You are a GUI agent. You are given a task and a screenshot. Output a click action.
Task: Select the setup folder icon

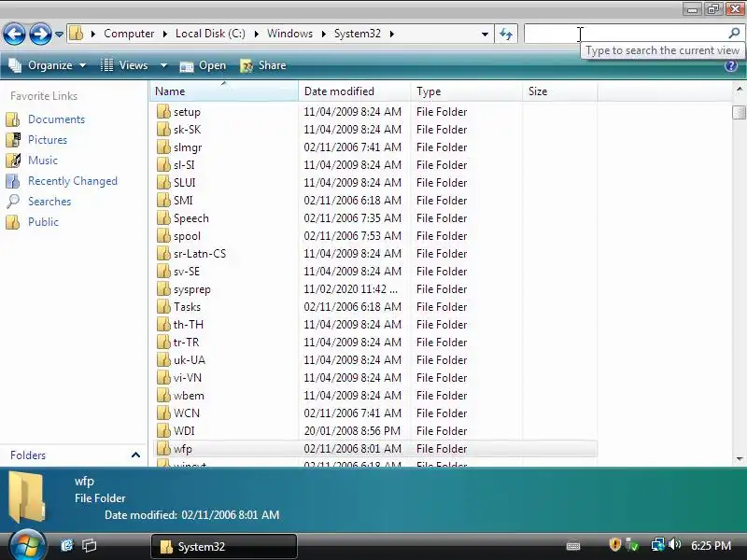163,111
